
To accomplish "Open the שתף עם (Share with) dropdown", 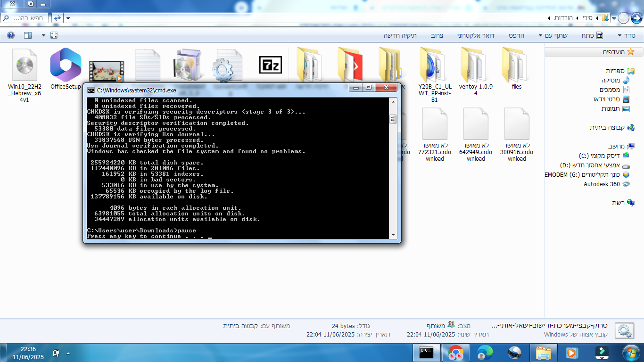I will point(553,35).
